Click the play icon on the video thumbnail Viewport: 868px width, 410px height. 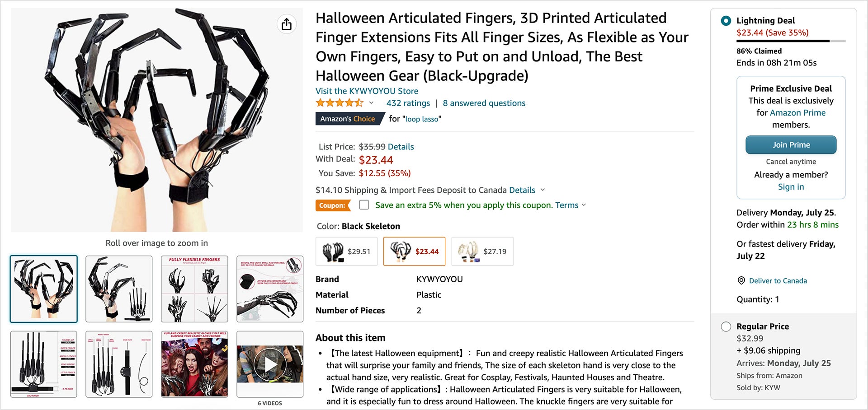click(269, 364)
